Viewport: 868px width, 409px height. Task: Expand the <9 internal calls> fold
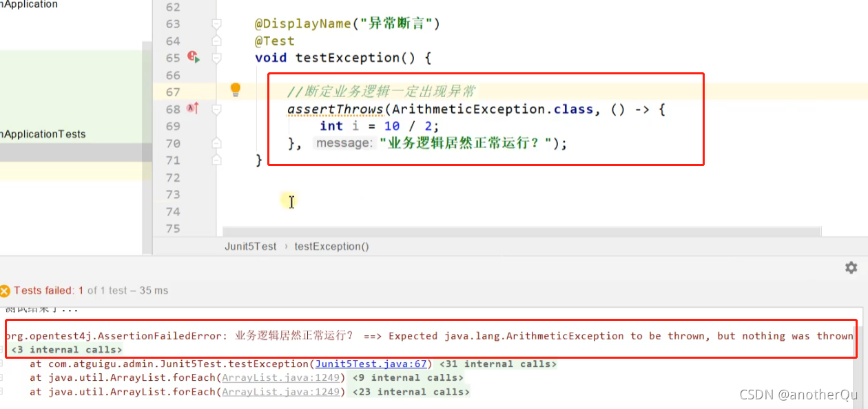tap(409, 377)
